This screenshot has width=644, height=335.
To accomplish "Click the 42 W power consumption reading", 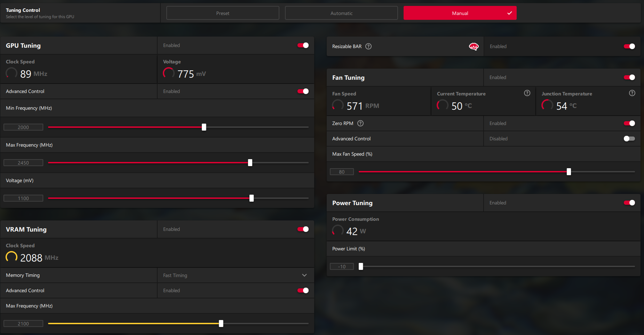I will click(x=356, y=231).
